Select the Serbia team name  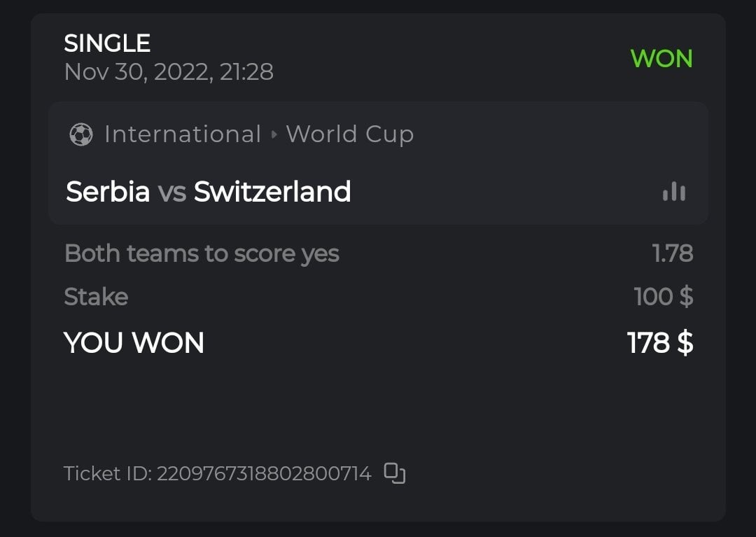(108, 192)
